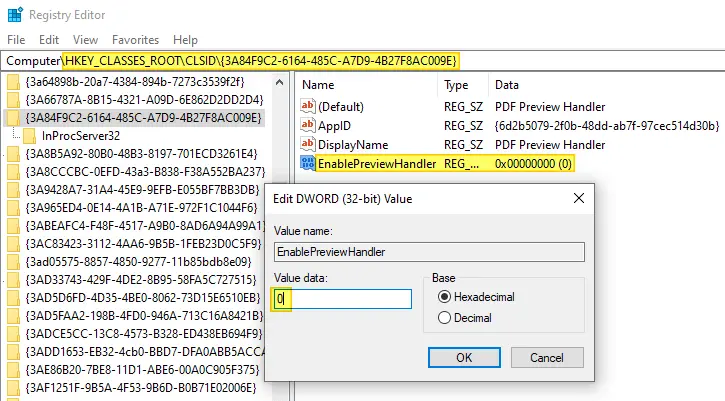
Task: Click folder icon of {3AE86B20-7BE8-11D1-ABE6-00A0C905F375}
Action: [x=13, y=370]
